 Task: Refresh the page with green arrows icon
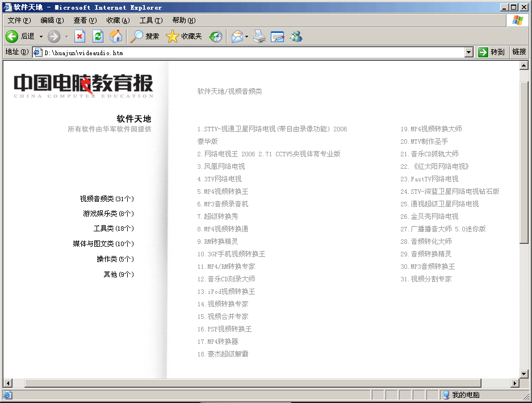tap(98, 36)
